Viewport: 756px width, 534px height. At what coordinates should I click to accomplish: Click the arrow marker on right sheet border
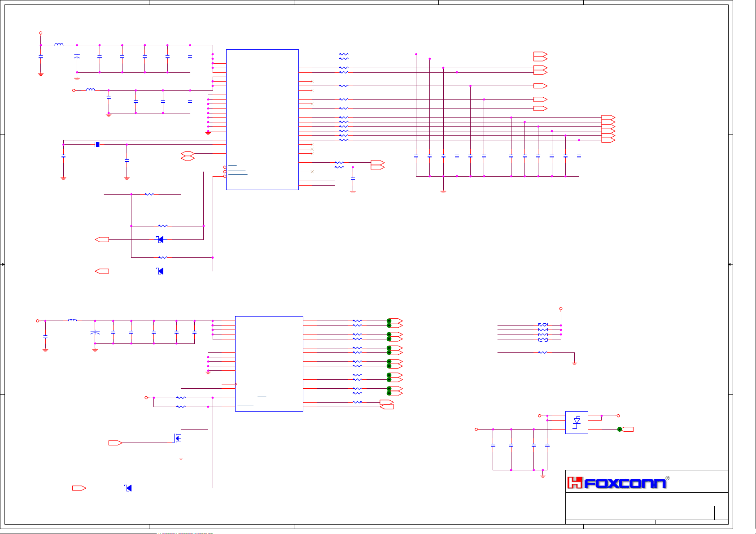(x=730, y=264)
